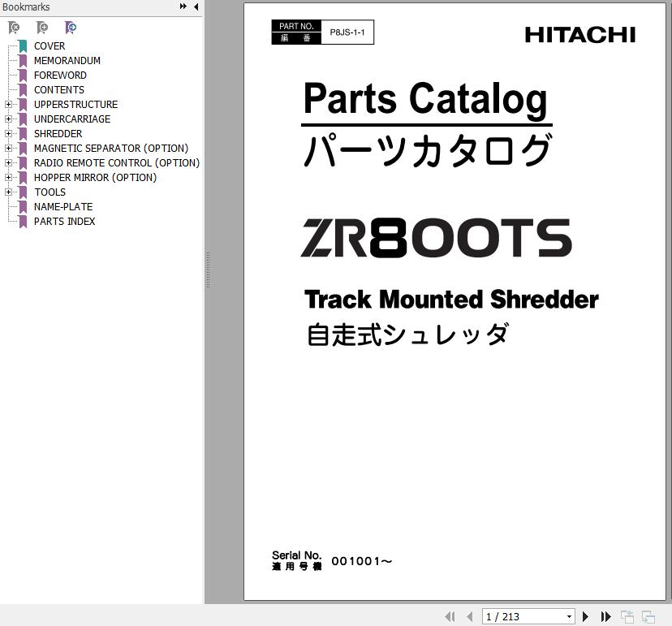Expand the TOOLS bookmark node
Image resolution: width=672 pixels, height=626 pixels.
8,192
